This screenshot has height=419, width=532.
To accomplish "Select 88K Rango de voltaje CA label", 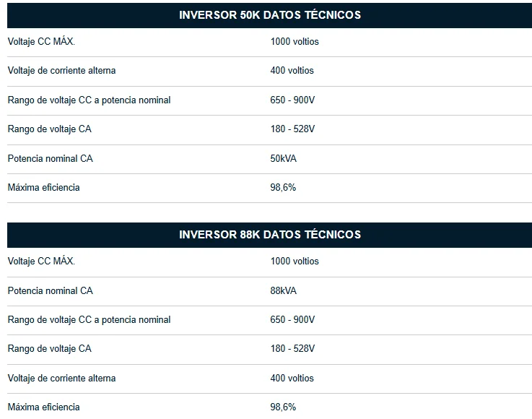I will [x=50, y=348].
